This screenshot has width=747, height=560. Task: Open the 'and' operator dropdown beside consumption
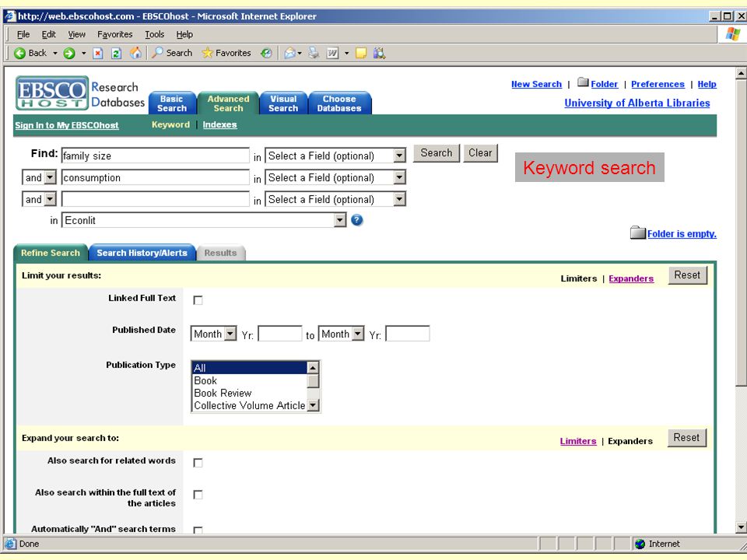(x=39, y=177)
